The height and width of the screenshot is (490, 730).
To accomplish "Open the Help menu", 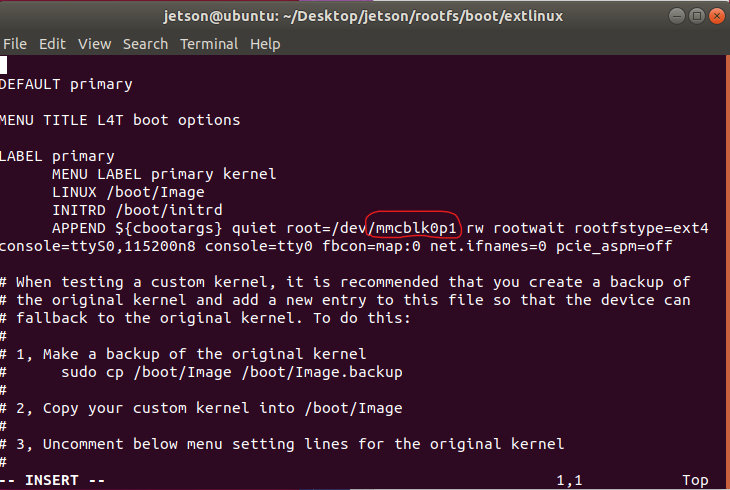I will coord(265,44).
